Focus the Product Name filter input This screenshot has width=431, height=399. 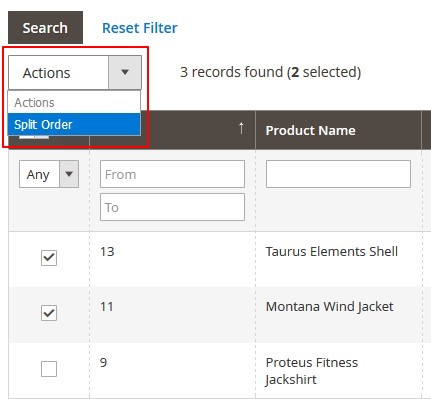pyautogui.click(x=338, y=174)
